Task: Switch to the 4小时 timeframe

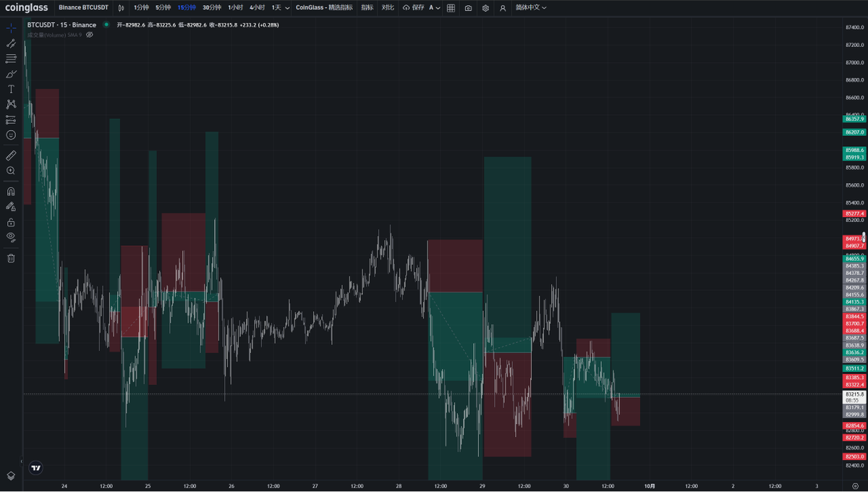Action: (x=257, y=8)
